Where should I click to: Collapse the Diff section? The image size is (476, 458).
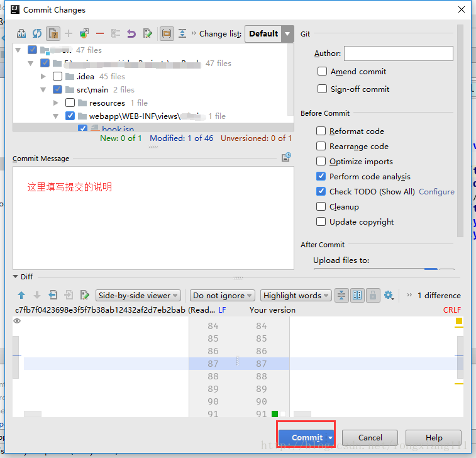click(x=16, y=276)
